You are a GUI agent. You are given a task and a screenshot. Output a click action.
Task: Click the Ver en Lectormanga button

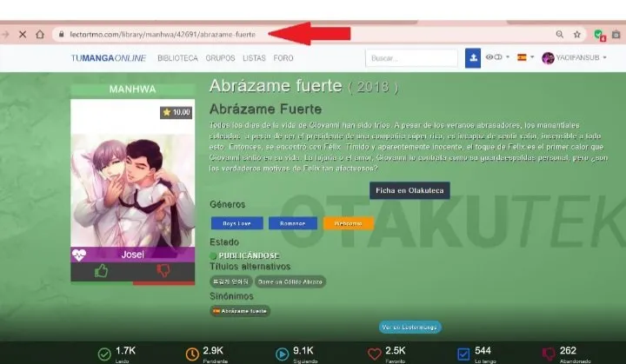(410, 328)
